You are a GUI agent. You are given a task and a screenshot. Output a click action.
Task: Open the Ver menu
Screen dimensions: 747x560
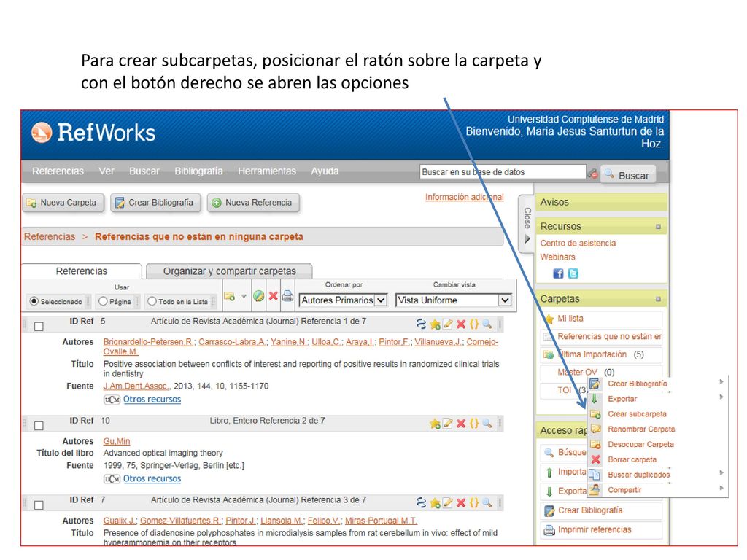click(x=107, y=171)
